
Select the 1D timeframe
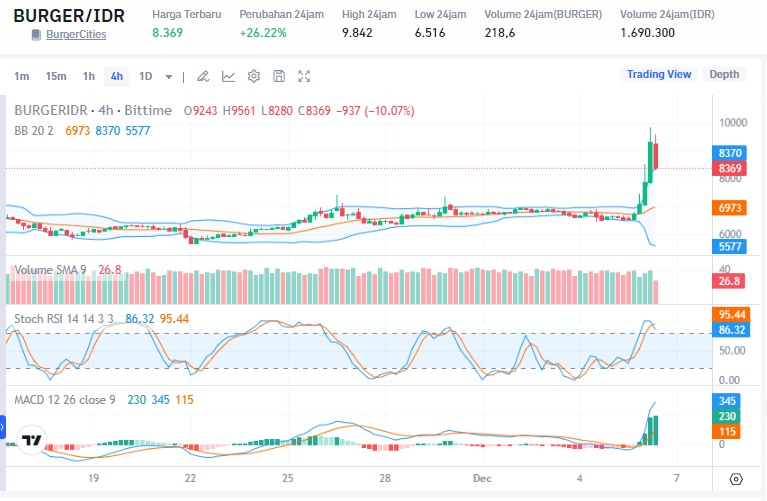pos(145,76)
